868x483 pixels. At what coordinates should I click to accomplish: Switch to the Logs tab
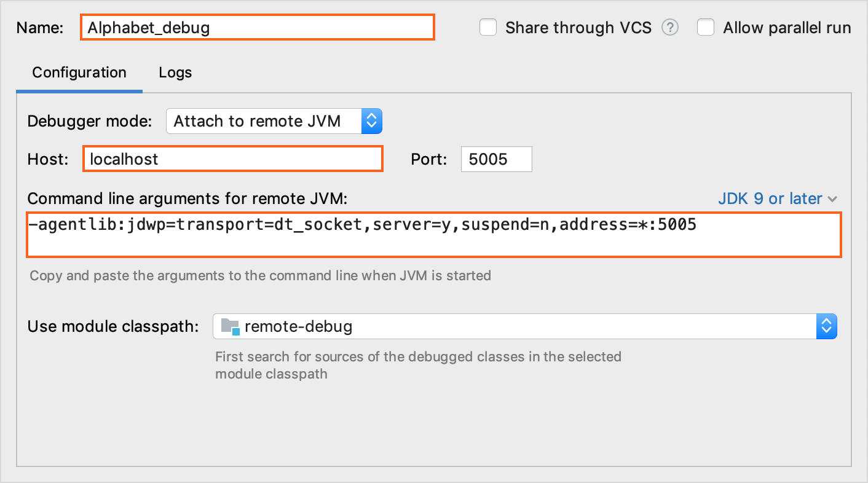(175, 72)
